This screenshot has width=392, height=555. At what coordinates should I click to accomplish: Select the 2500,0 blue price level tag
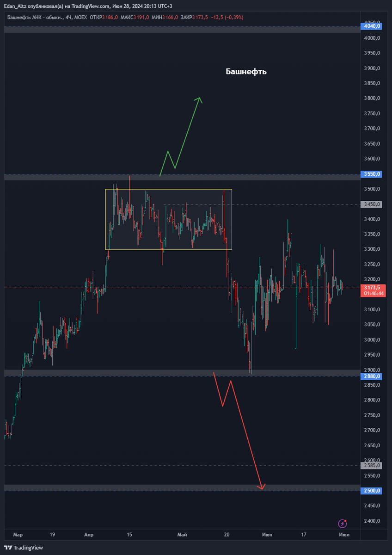coord(372,491)
